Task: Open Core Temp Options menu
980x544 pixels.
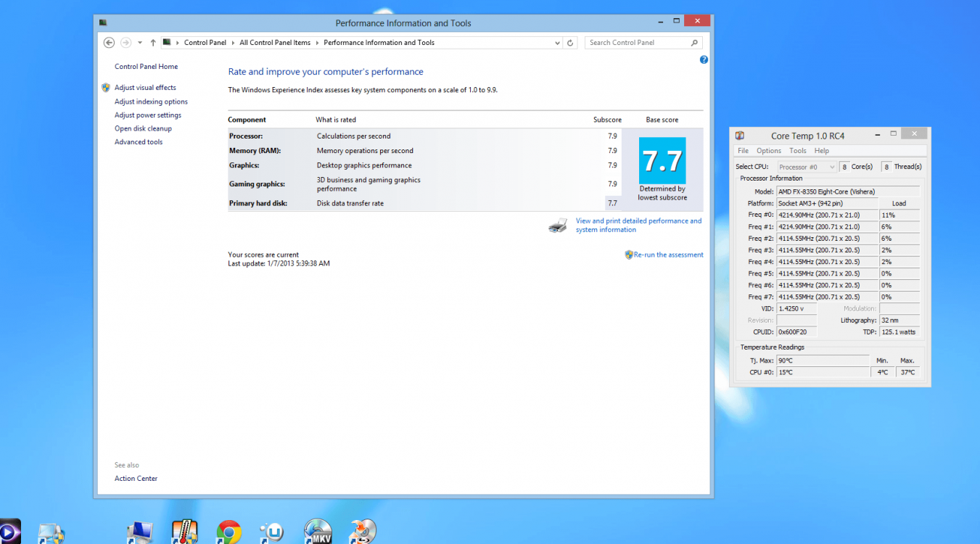Action: pos(769,151)
